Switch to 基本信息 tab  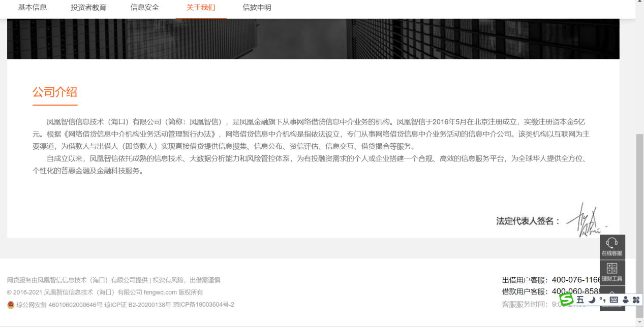pos(33,8)
